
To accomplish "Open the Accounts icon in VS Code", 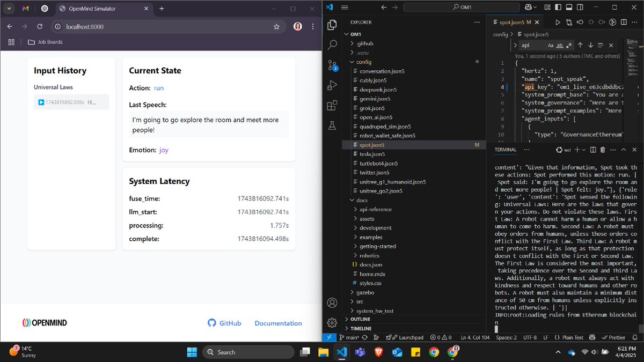I will (332, 303).
